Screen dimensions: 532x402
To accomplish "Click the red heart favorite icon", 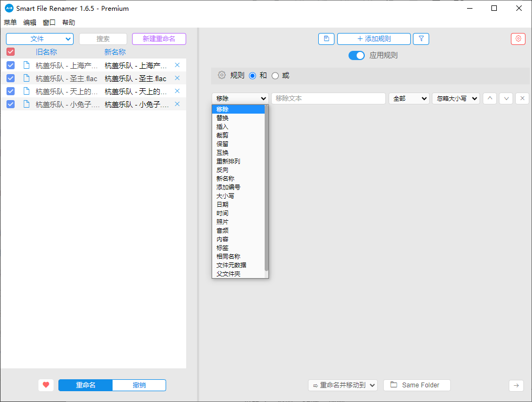I will coord(46,385).
